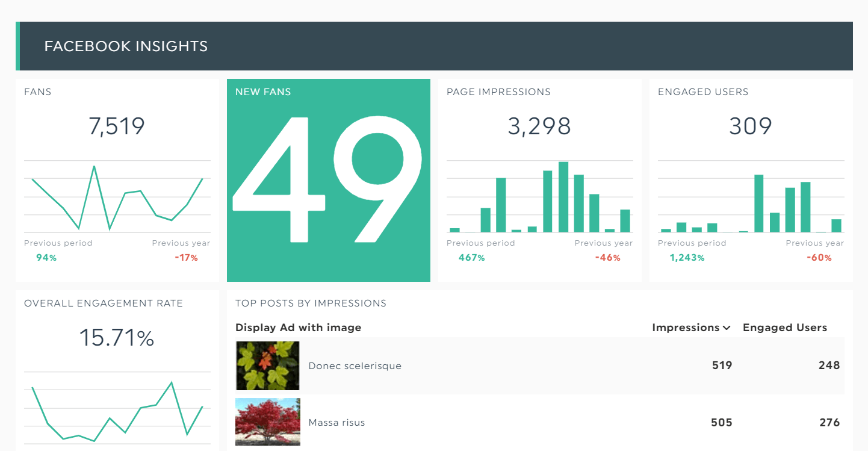This screenshot has height=451, width=868.
Task: Click the large New Fans number 49
Action: (328, 179)
